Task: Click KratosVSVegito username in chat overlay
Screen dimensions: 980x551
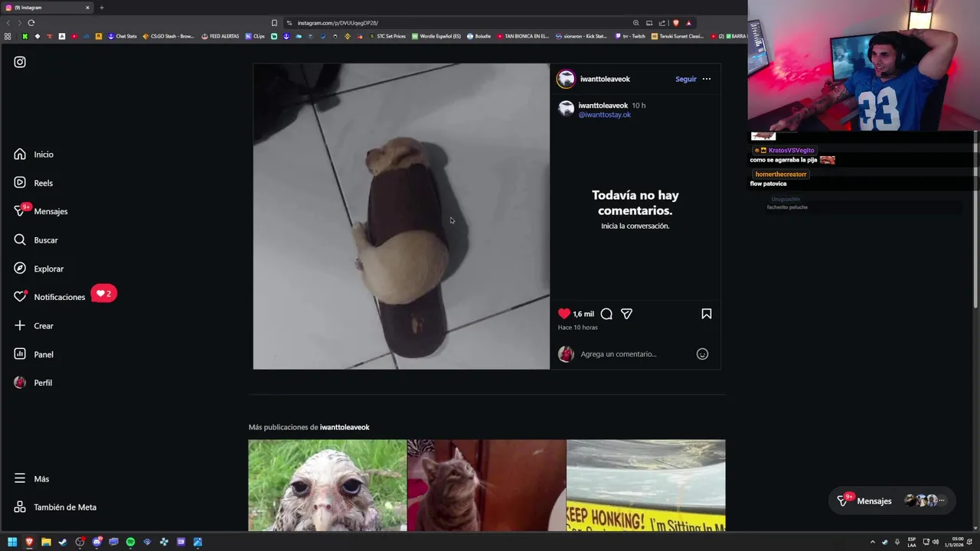Action: (x=791, y=151)
